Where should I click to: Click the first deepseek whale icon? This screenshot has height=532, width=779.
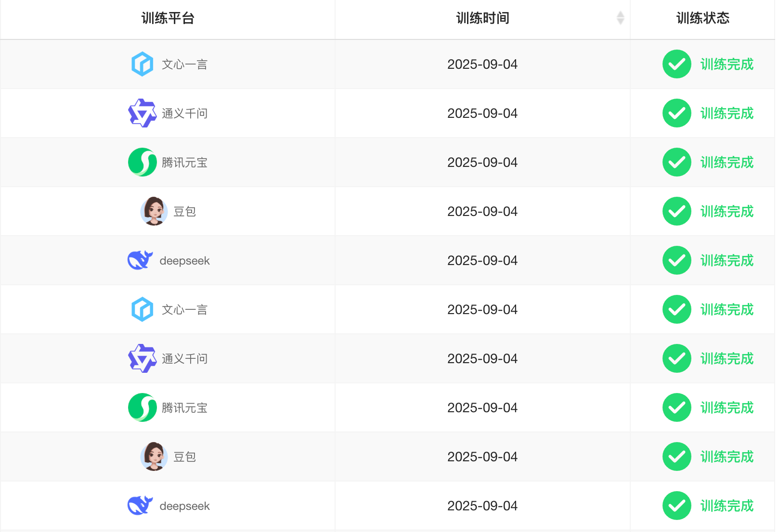(140, 260)
